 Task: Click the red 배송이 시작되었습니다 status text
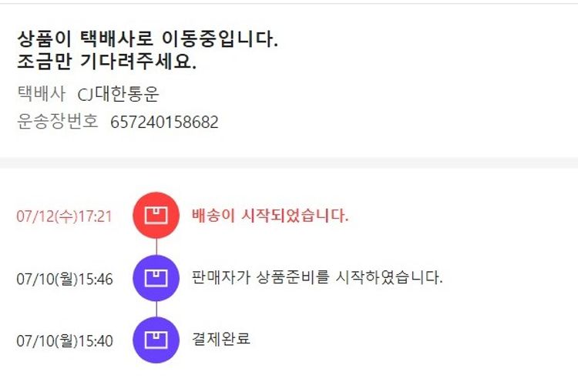[270, 216]
